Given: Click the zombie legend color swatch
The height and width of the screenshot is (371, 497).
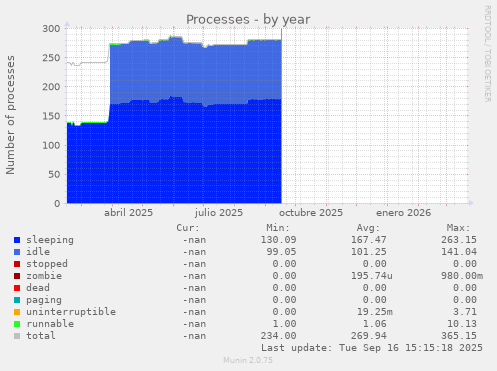Looking at the screenshot, I should 17,276.
